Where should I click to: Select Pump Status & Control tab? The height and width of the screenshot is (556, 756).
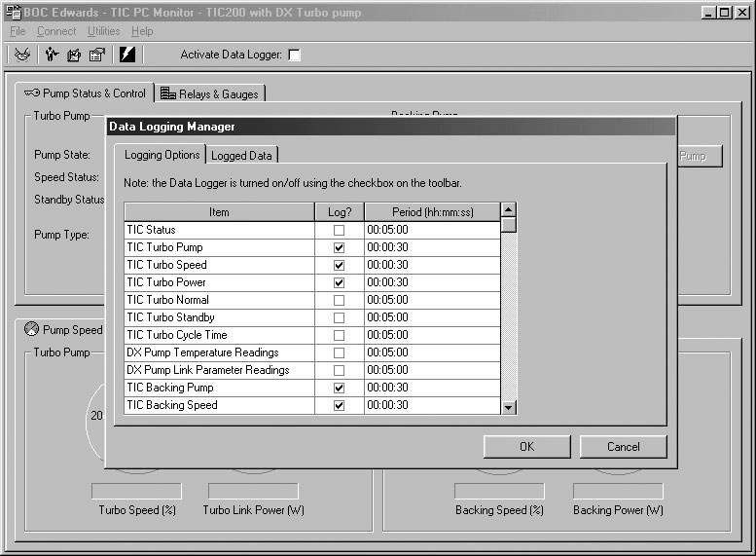[86, 93]
